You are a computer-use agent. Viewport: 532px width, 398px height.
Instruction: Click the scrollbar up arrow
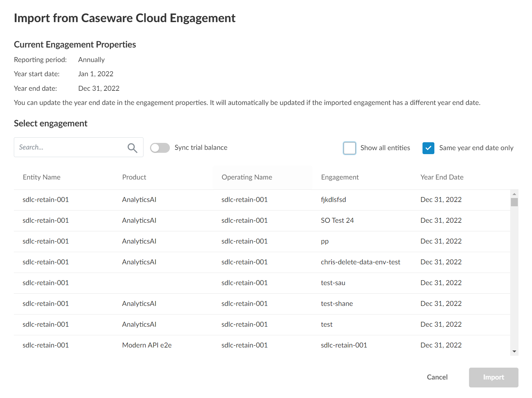(x=514, y=194)
